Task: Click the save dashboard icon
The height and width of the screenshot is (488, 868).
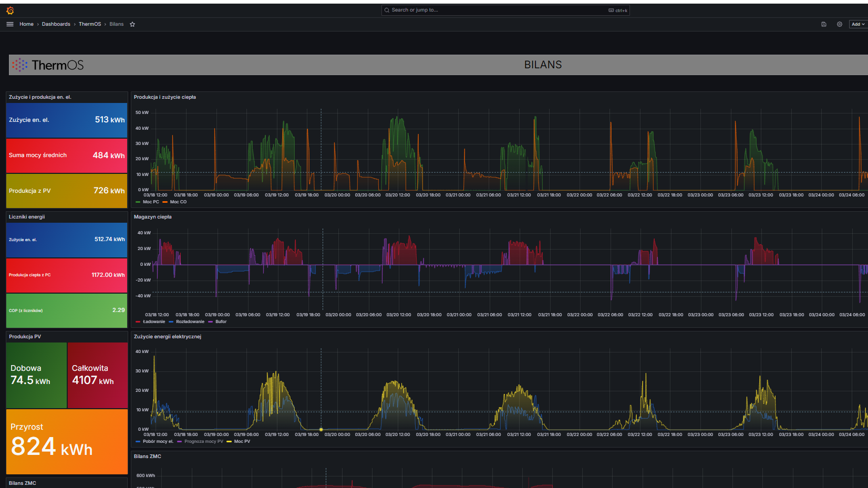Action: [x=823, y=24]
